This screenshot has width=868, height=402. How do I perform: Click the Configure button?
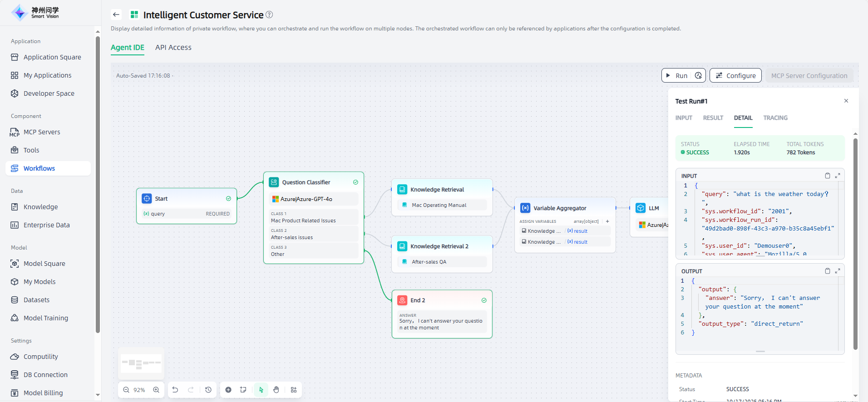735,76
